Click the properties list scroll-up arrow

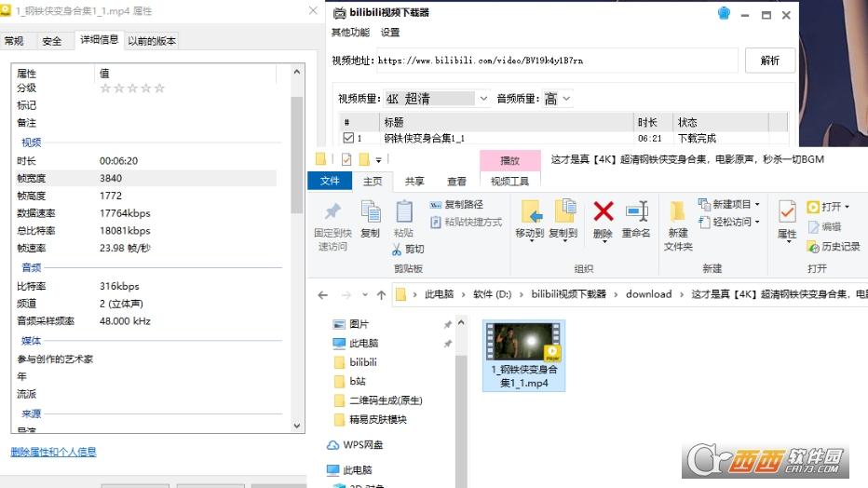297,72
